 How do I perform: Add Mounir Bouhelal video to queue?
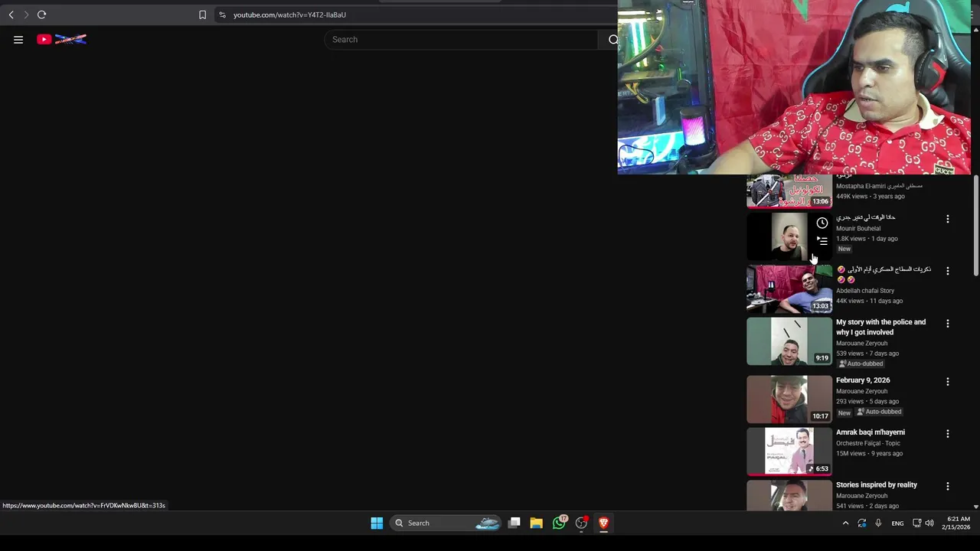822,240
